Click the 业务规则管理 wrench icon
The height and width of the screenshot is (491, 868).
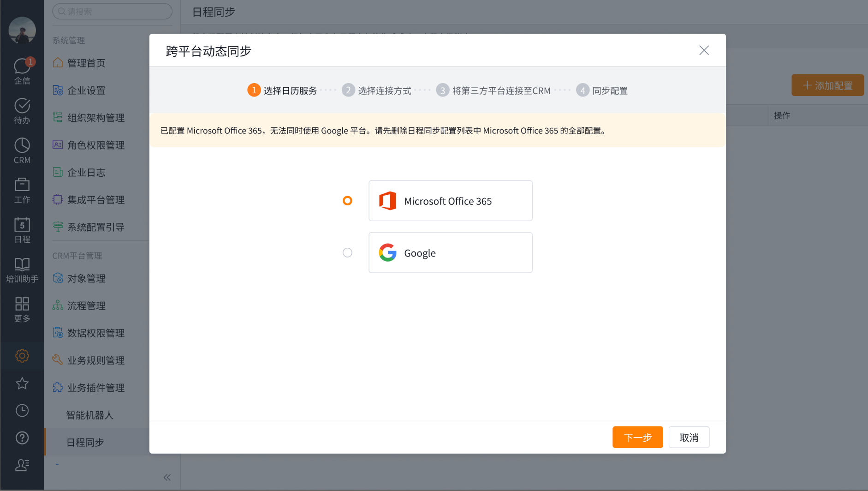pyautogui.click(x=58, y=360)
